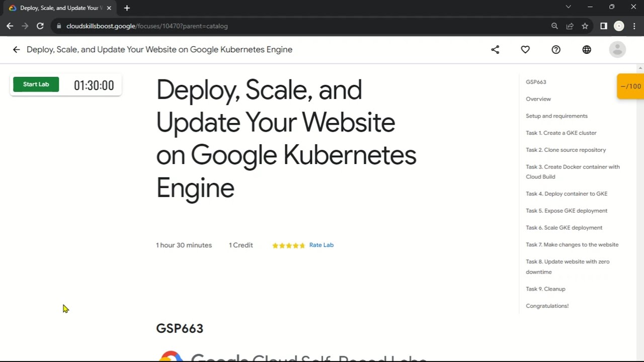Click the '1 hour 30 minutes' duration text
This screenshot has width=644, height=362.
(184, 245)
